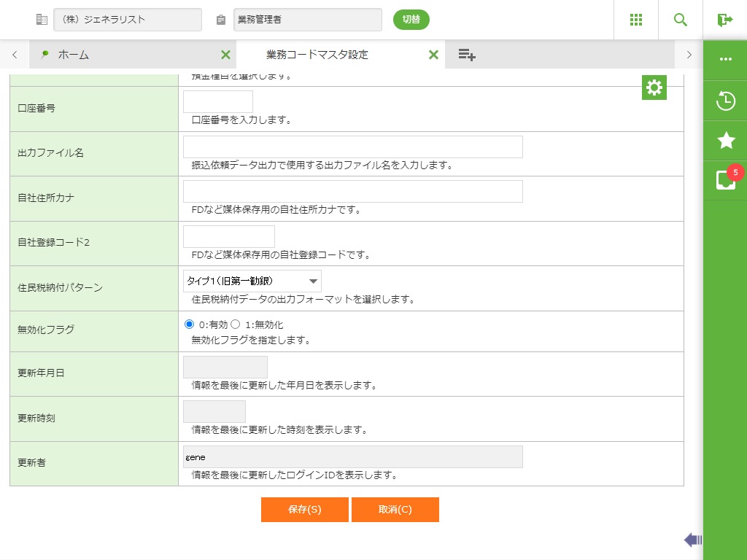Click the purple collapse arrow icon
This screenshot has width=747, height=560.
[692, 540]
